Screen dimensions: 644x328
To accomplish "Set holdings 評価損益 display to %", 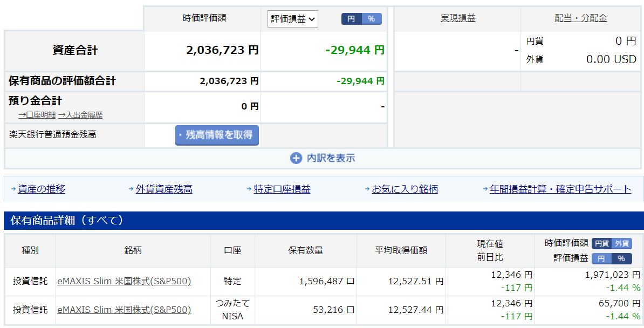I will (x=621, y=258).
